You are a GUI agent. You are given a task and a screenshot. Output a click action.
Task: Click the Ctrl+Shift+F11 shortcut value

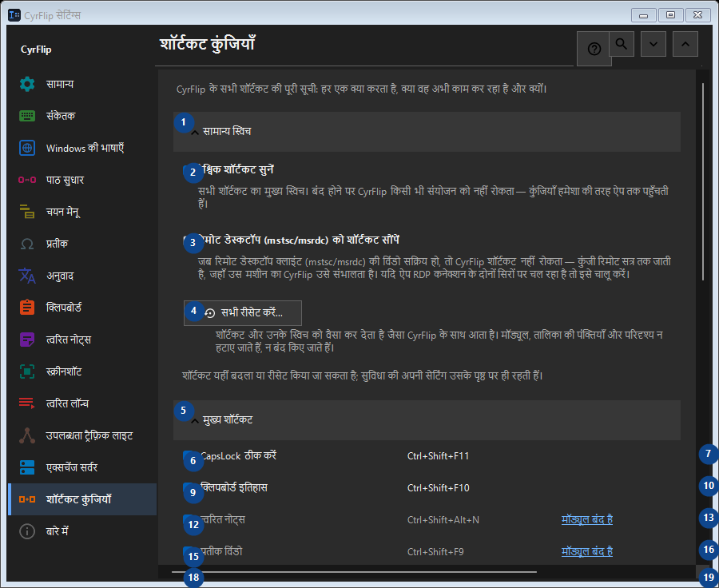tap(438, 456)
